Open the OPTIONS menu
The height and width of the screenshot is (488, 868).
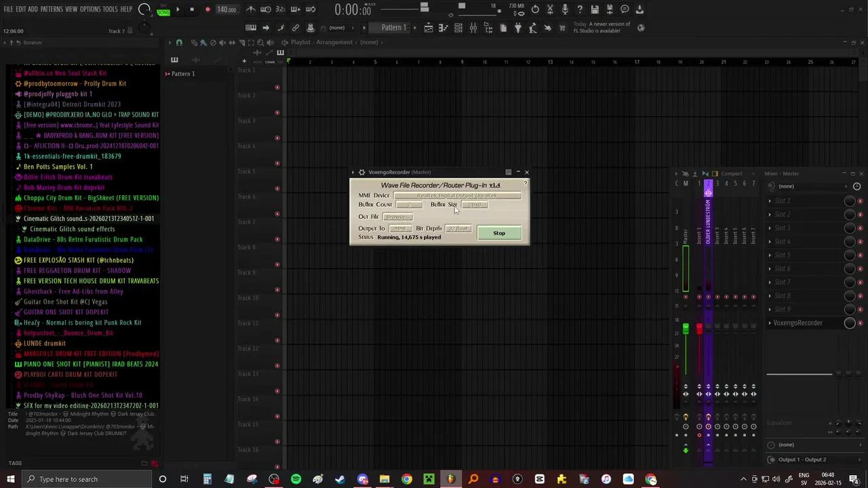tap(90, 9)
